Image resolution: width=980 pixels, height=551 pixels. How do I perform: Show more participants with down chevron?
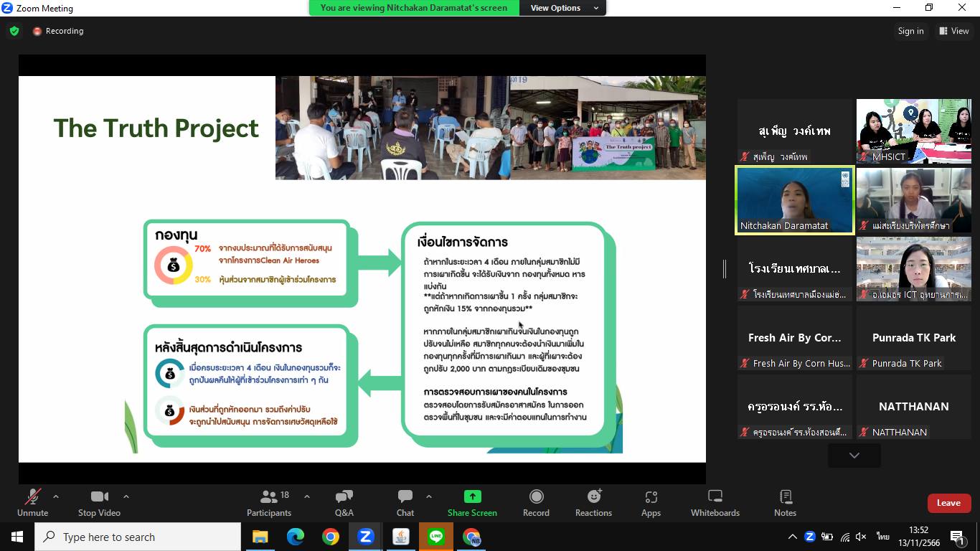(x=854, y=456)
